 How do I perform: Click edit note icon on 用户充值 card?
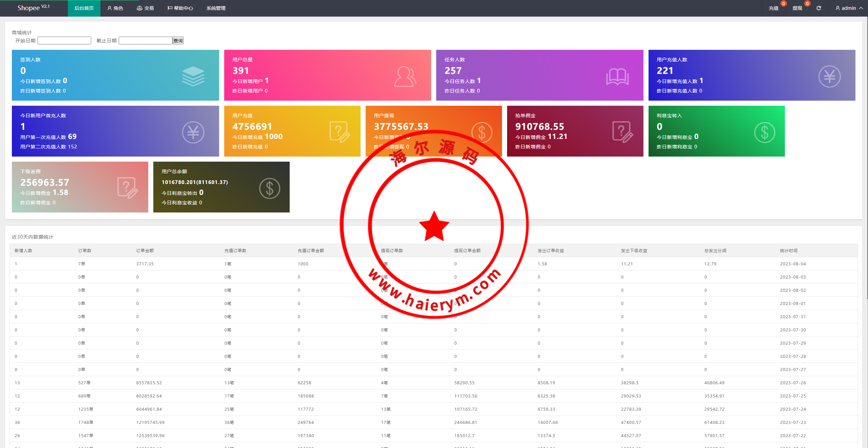tap(340, 132)
